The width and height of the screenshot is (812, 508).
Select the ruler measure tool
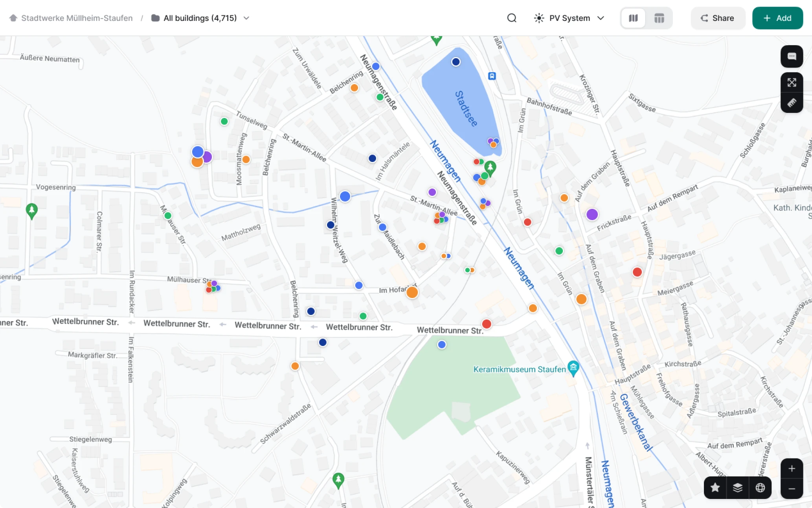[792, 103]
